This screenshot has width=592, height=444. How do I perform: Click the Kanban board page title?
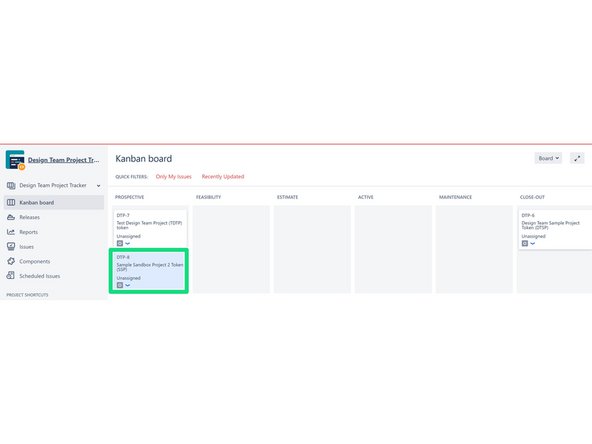(143, 159)
